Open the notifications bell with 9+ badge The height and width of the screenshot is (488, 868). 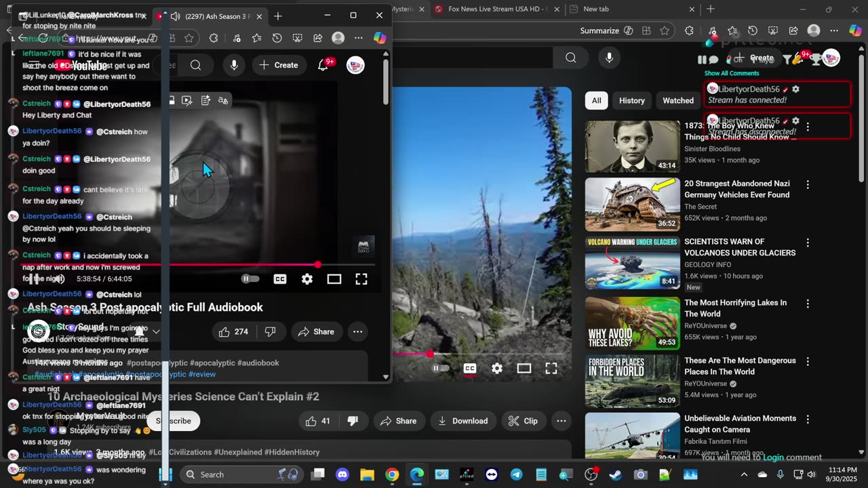(323, 65)
